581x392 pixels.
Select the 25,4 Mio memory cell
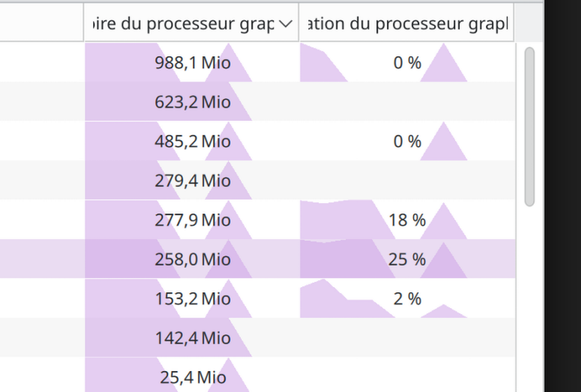pyautogui.click(x=193, y=377)
